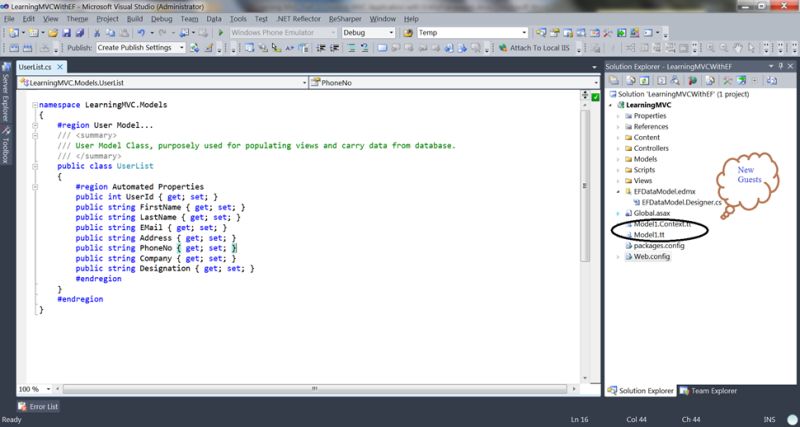The image size is (800, 427).
Task: Open the active documents list arrow
Action: coord(594,67)
